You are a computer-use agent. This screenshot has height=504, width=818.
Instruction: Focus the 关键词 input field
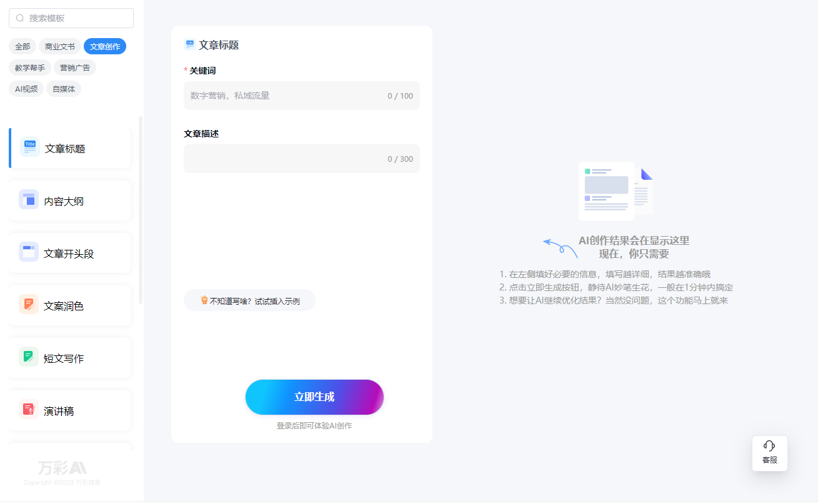tap(302, 96)
